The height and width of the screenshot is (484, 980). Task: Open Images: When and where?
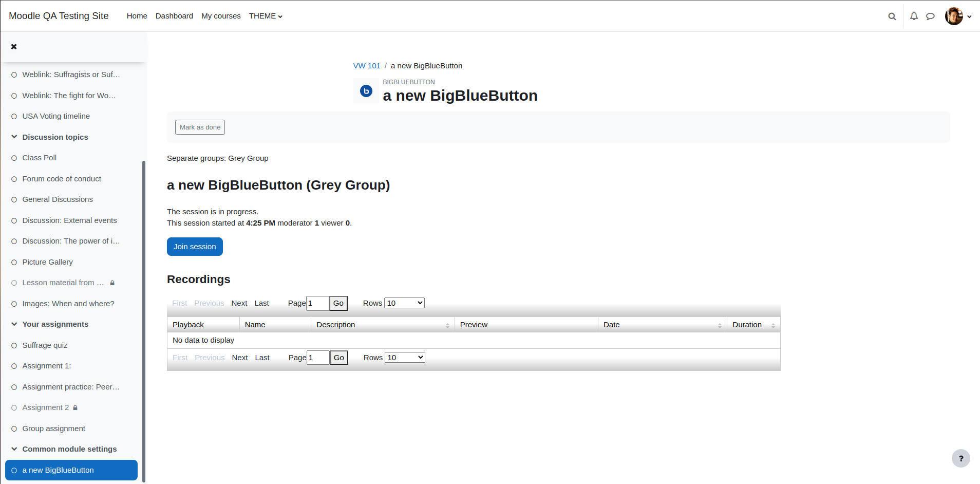point(68,304)
